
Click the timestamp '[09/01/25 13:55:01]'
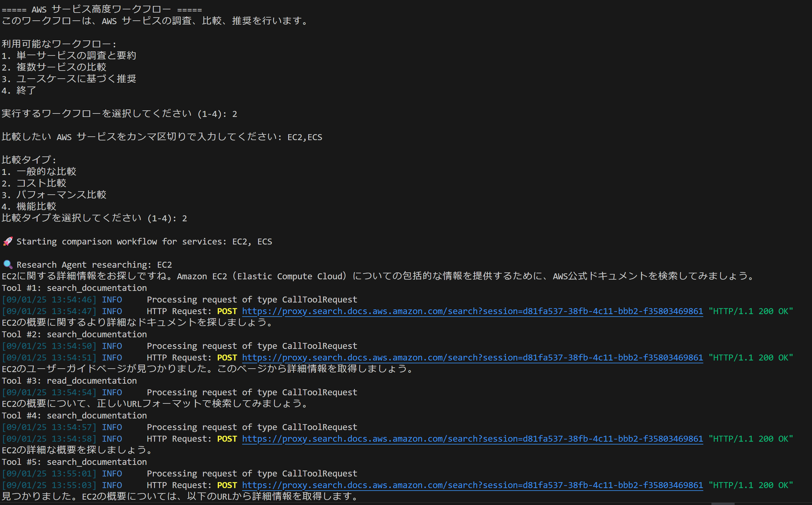[x=49, y=474]
